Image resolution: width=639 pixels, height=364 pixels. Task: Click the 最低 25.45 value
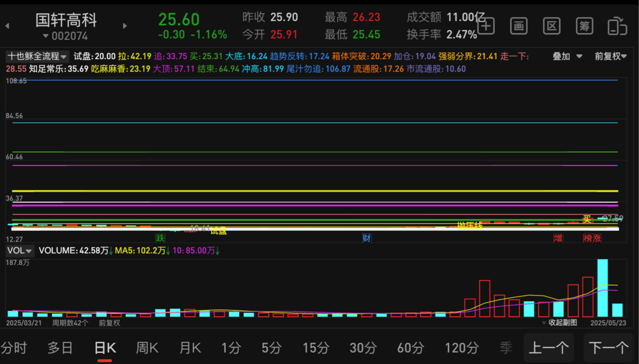point(366,35)
